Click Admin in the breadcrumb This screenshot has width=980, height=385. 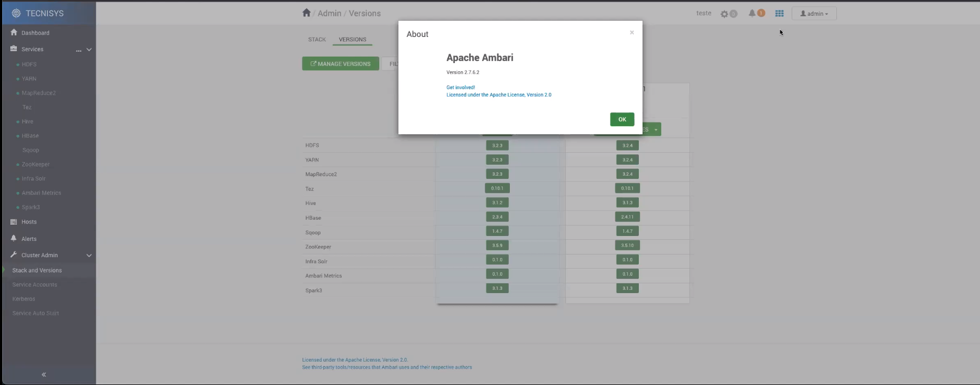(330, 13)
